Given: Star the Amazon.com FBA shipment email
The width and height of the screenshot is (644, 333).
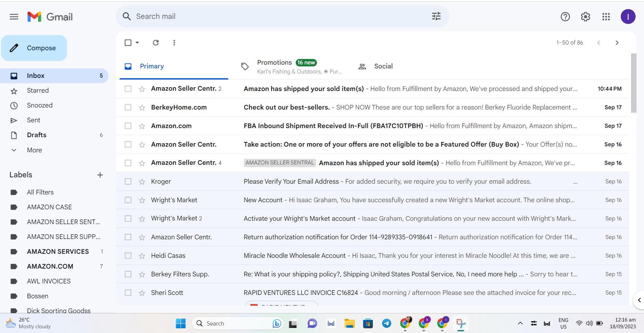Looking at the screenshot, I should click(x=142, y=126).
